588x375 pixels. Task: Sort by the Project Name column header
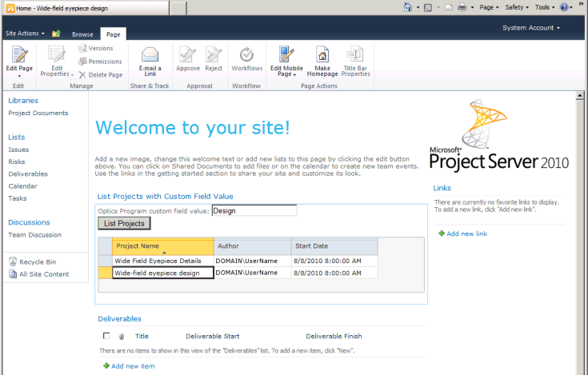[x=162, y=246]
